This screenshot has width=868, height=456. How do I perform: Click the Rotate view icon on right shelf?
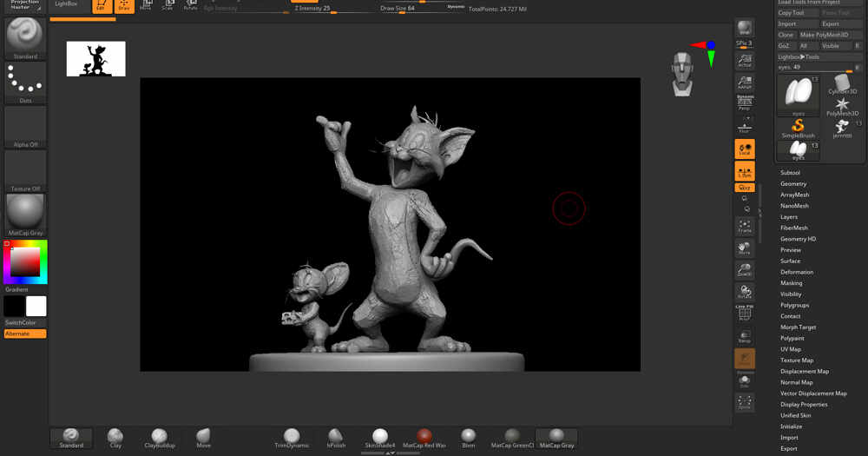[x=745, y=292]
